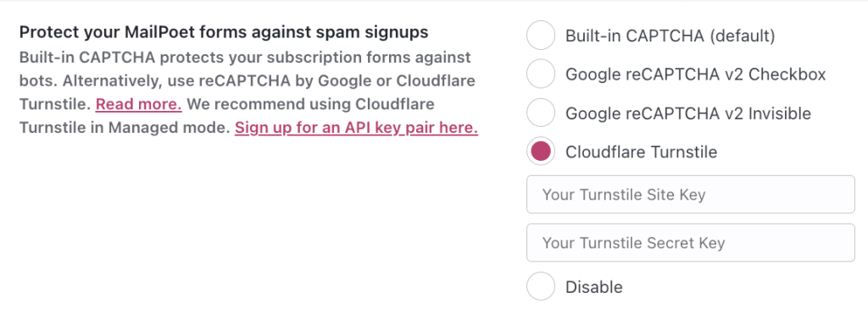Click the "Protect your MailPoet forms" heading
This screenshot has width=868, height=320.
pos(224,33)
